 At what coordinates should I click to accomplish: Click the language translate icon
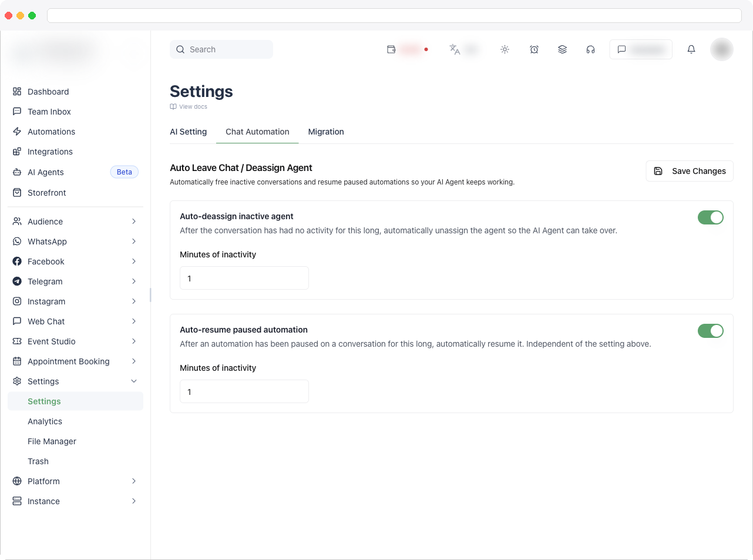click(455, 49)
